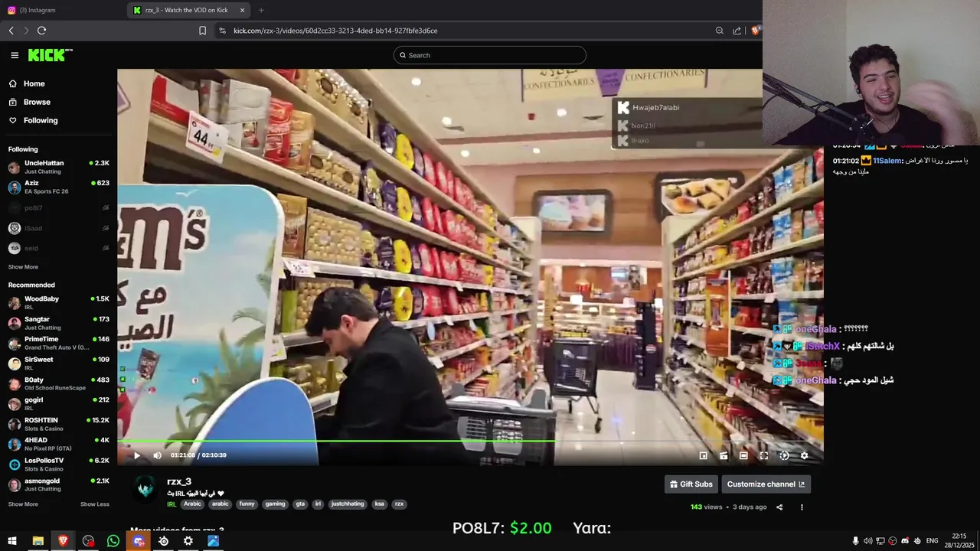Go back in the browser
Viewport: 980px width, 551px height.
tap(11, 31)
